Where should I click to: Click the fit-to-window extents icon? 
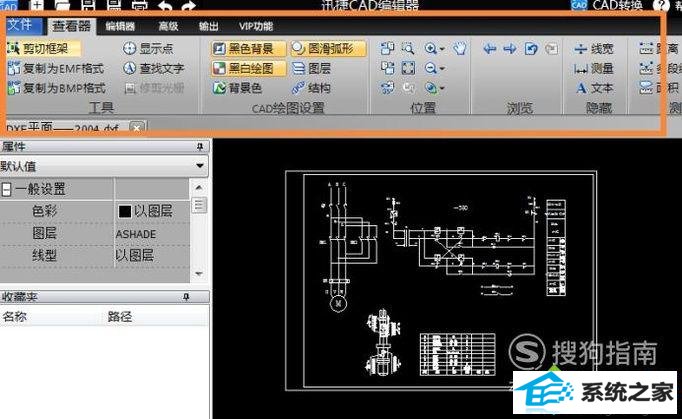click(408, 68)
